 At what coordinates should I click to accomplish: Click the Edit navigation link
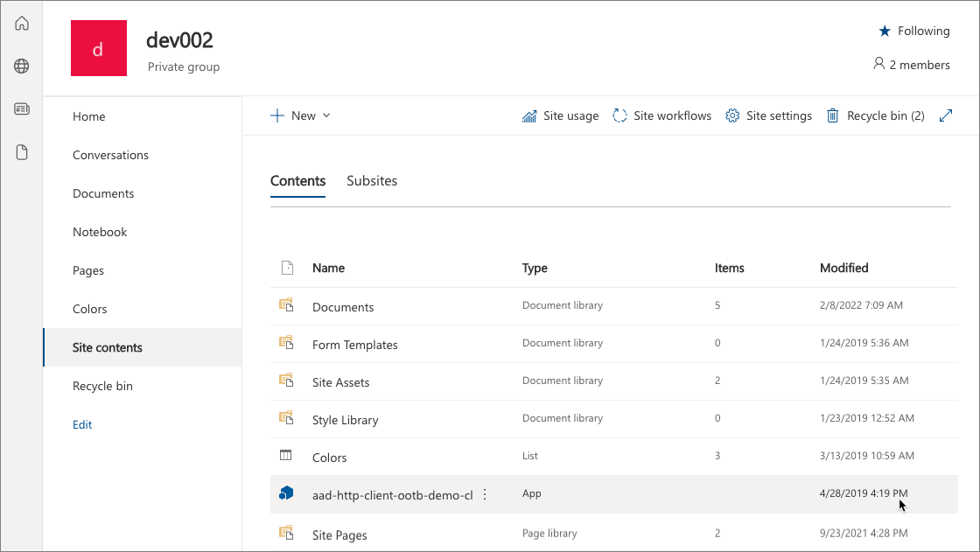point(82,424)
